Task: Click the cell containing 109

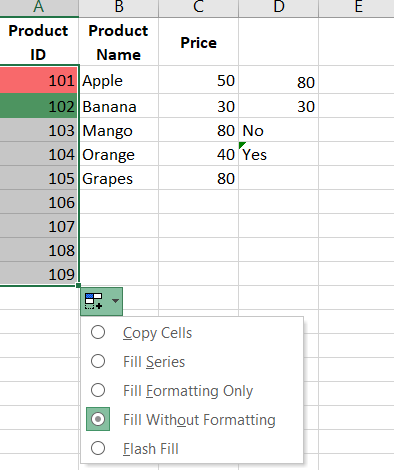Action: [x=39, y=274]
